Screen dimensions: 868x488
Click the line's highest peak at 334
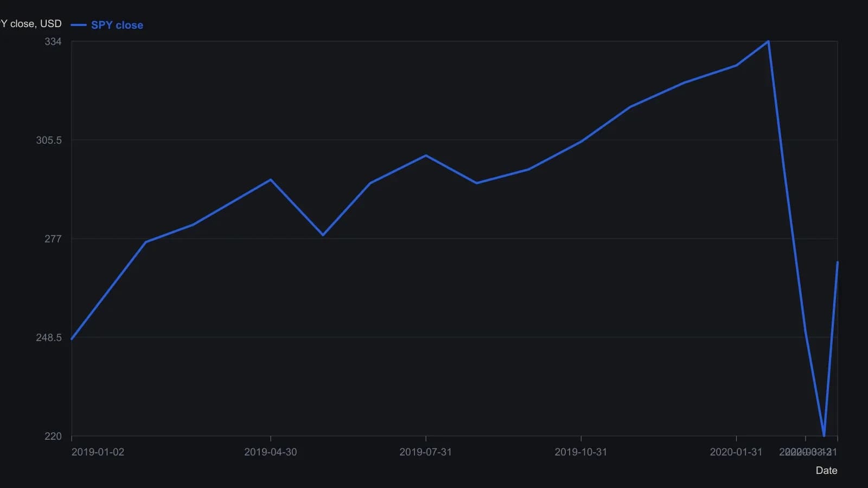768,41
